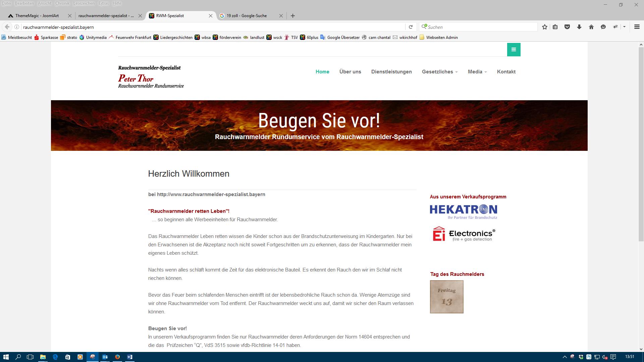Open the Feuerwehr Frankfurt bookmark
This screenshot has height=362, width=644.
(x=133, y=38)
